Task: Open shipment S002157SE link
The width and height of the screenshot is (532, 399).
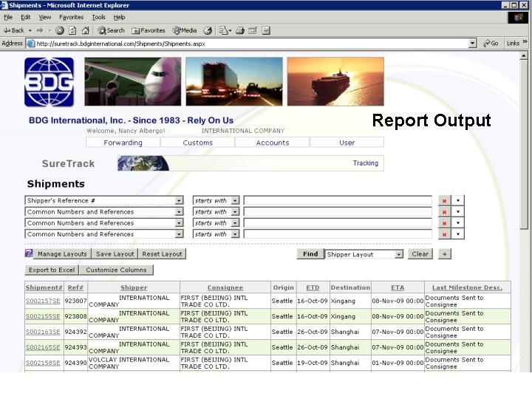Action: point(43,301)
